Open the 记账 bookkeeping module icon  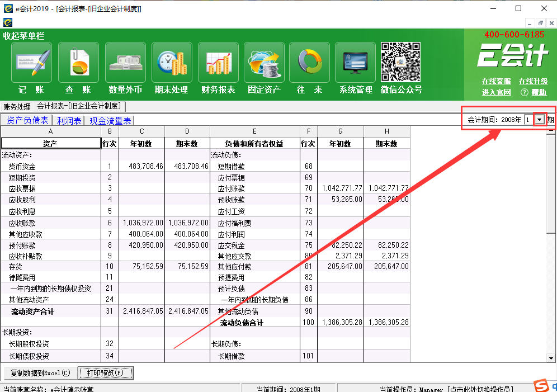click(32, 63)
